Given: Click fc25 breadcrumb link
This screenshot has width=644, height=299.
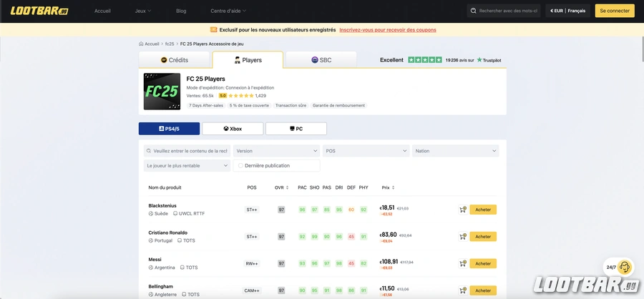Looking at the screenshot, I should [170, 44].
